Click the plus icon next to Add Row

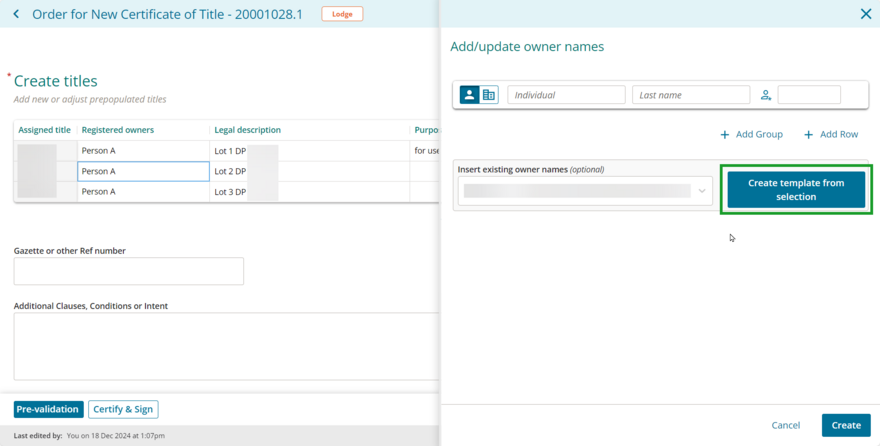point(808,135)
